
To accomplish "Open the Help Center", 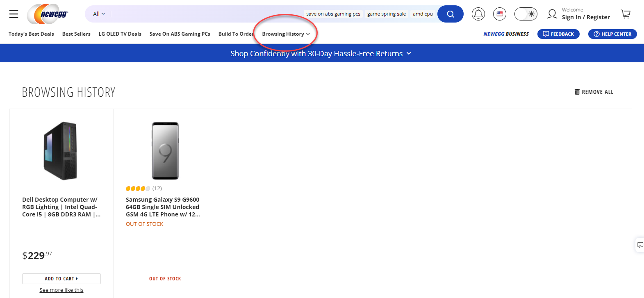I will click(x=612, y=34).
